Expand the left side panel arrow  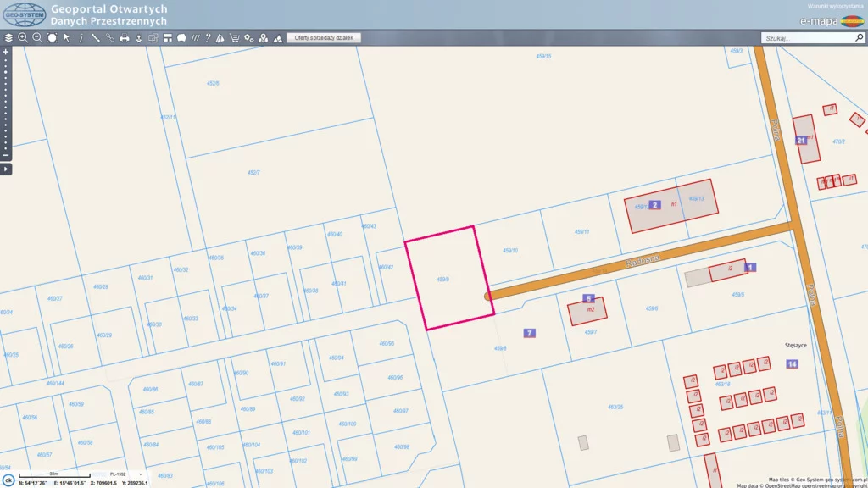(x=6, y=169)
